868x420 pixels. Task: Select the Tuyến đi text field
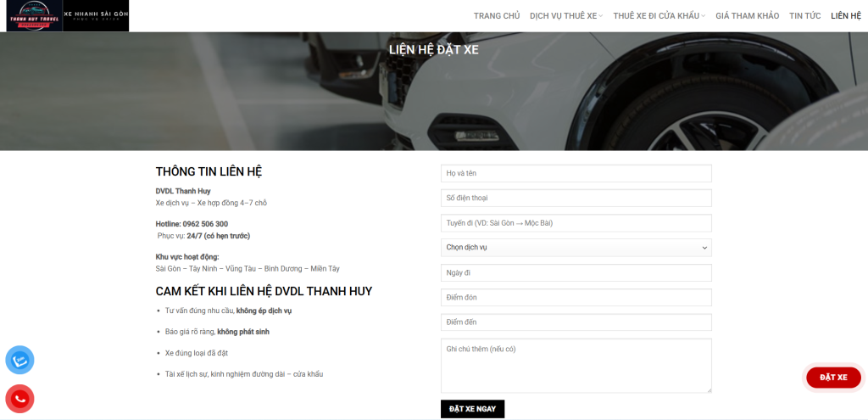click(x=576, y=223)
